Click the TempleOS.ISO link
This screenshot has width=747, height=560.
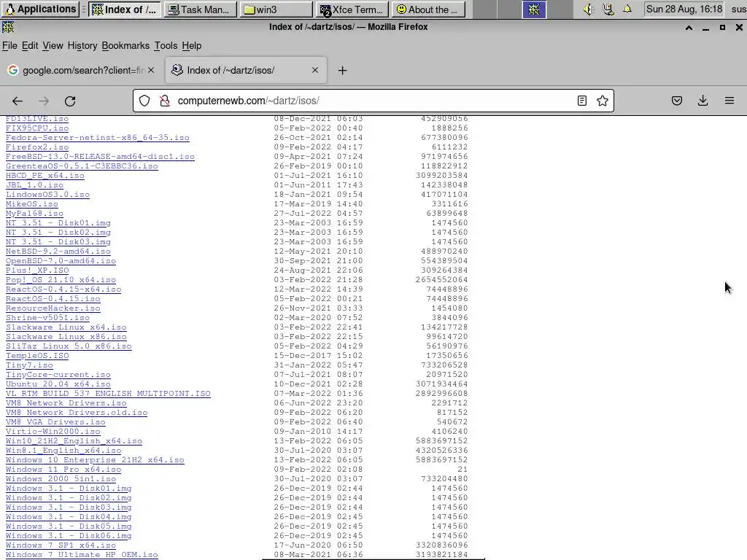[x=37, y=356]
